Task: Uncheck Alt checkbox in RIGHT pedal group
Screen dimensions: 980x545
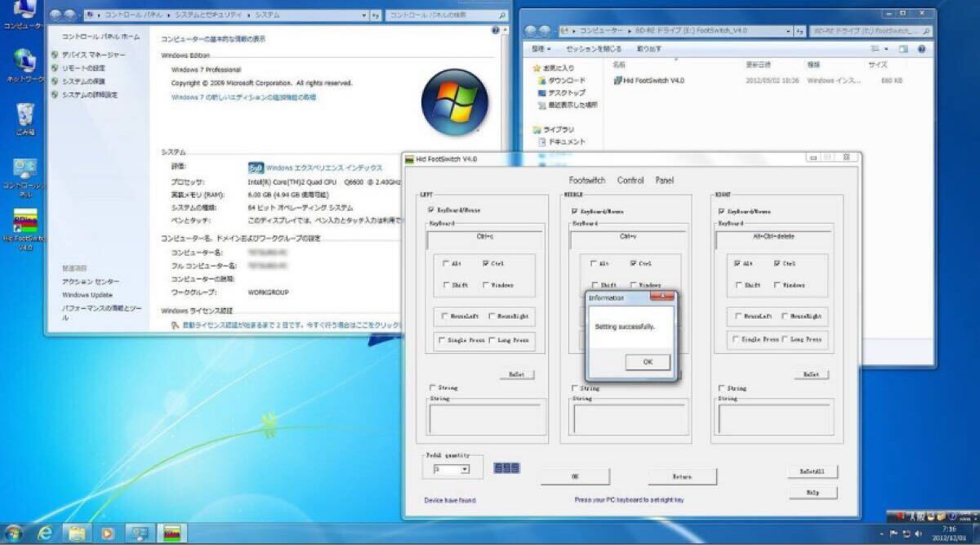Action: 738,264
